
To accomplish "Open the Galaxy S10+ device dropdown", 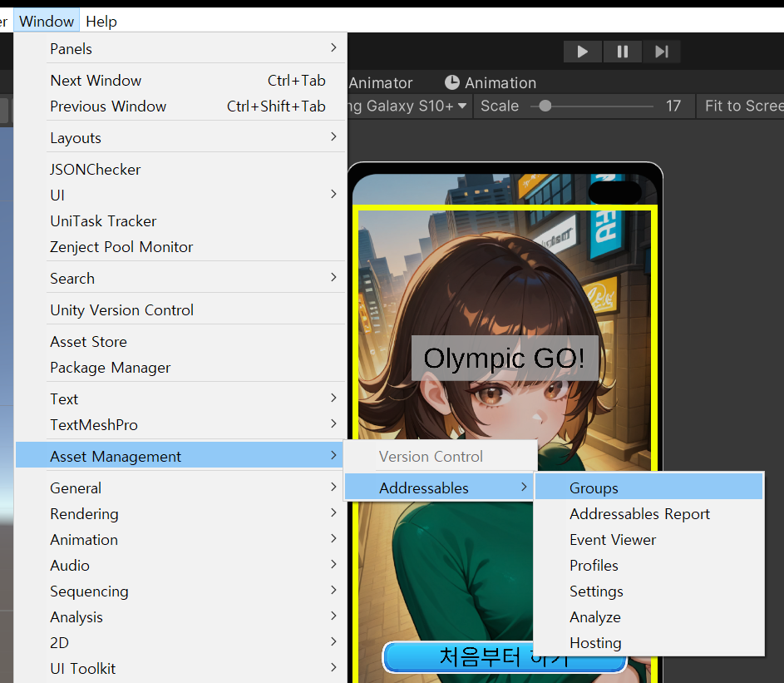I will (408, 106).
